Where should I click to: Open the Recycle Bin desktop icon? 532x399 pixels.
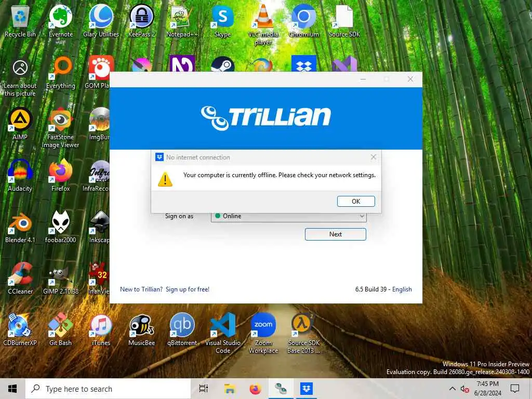coord(20,21)
